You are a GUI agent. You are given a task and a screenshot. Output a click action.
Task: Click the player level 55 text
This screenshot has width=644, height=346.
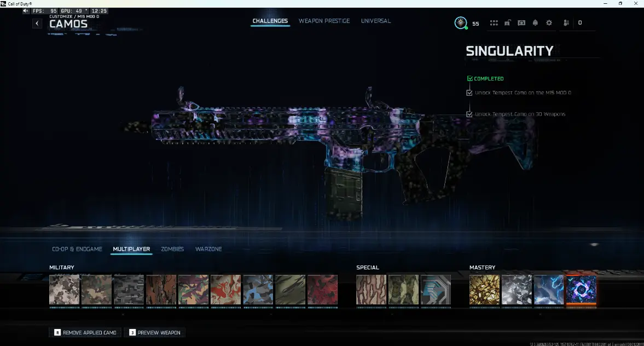[475, 24]
